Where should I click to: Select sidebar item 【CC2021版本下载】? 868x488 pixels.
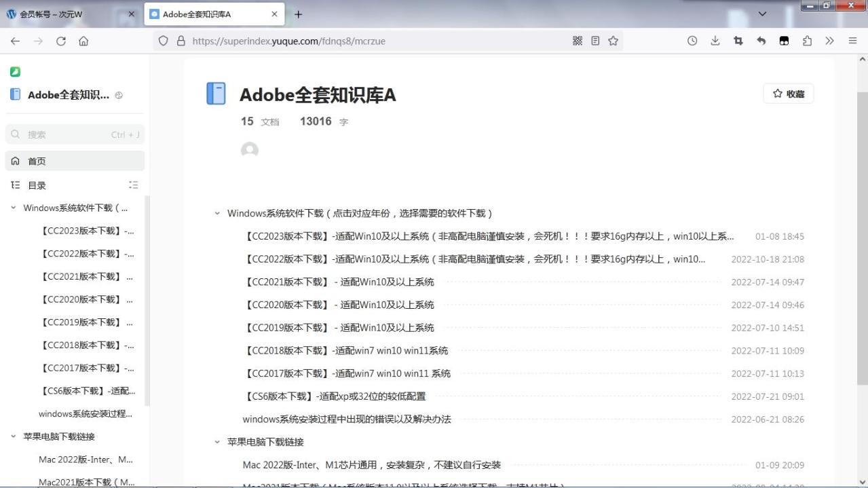[87, 276]
